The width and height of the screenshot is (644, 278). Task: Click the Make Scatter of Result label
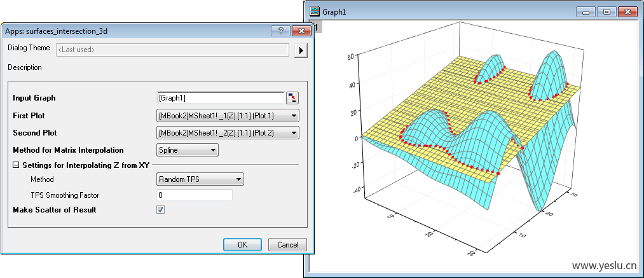point(55,210)
